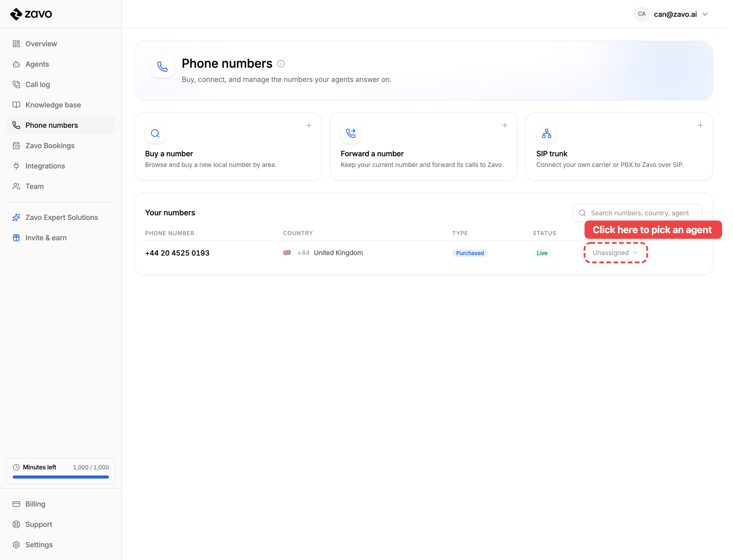Click the plus icon on SIP trunk card
Screen dimensions: 733x560
(700, 125)
